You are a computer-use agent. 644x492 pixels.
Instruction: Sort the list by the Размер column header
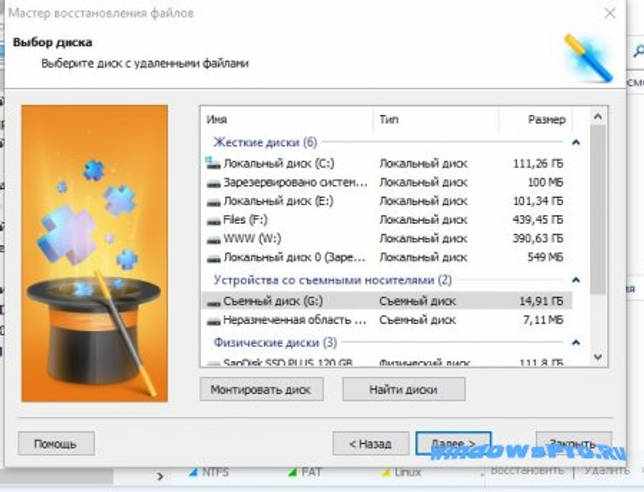pyautogui.click(x=535, y=120)
